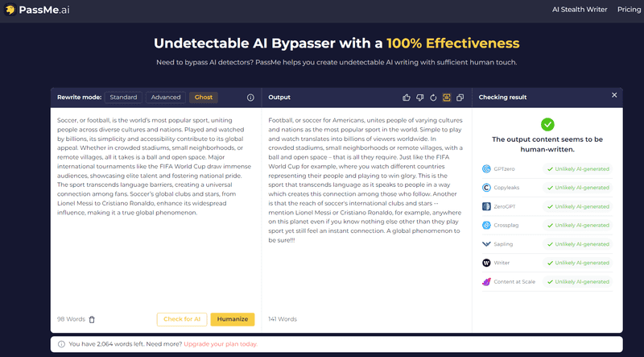The image size is (644, 357).
Task: Click the info icon in words-left banner
Action: point(61,344)
